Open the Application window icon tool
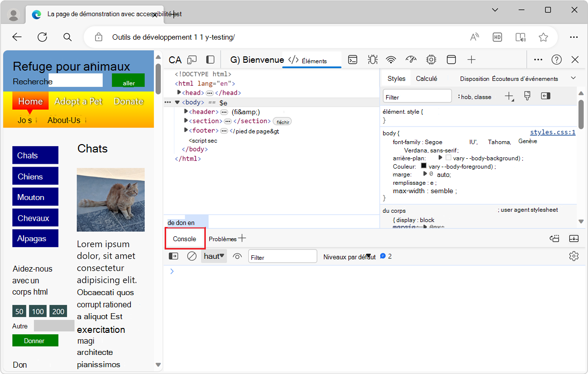 coord(451,60)
